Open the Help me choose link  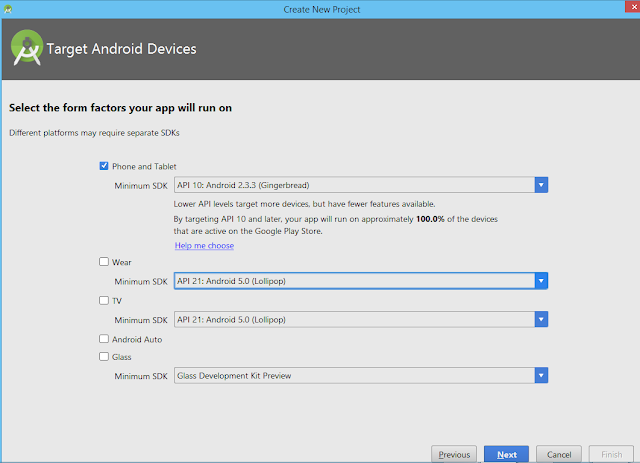[204, 245]
